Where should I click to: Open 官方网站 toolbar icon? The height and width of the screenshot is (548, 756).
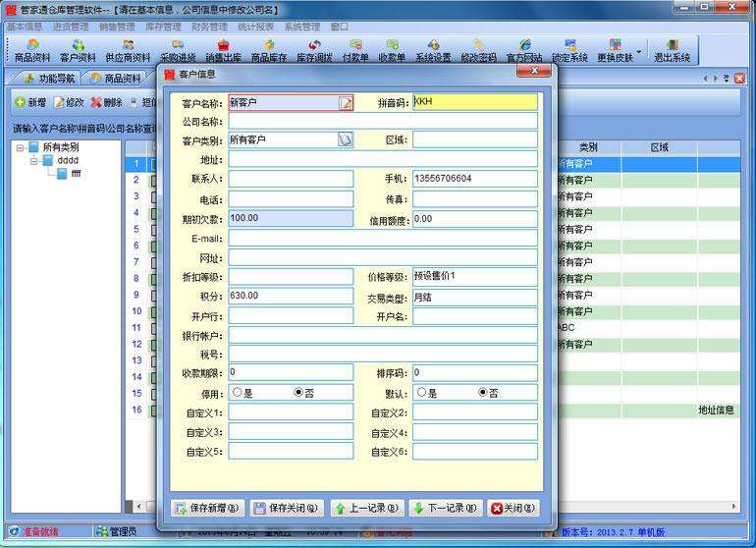pyautogui.click(x=524, y=51)
